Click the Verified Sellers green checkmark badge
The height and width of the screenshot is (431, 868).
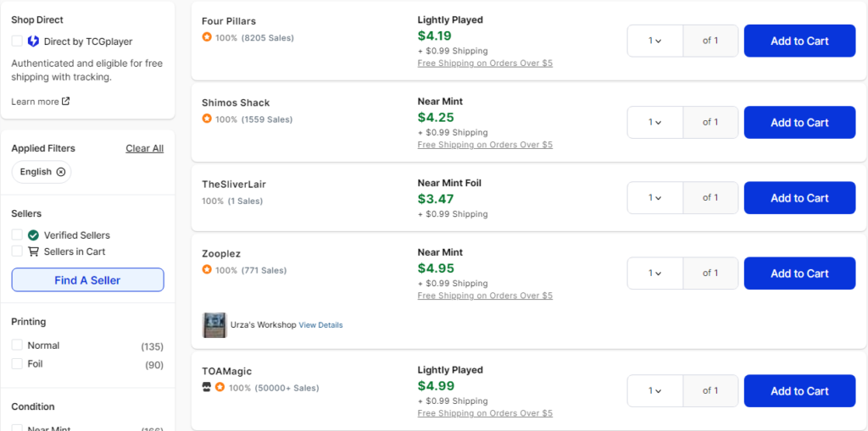click(x=33, y=235)
